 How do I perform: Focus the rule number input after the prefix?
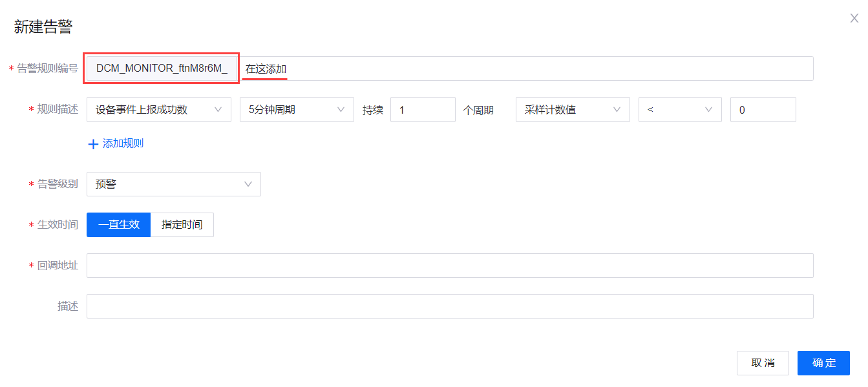pyautogui.click(x=527, y=68)
